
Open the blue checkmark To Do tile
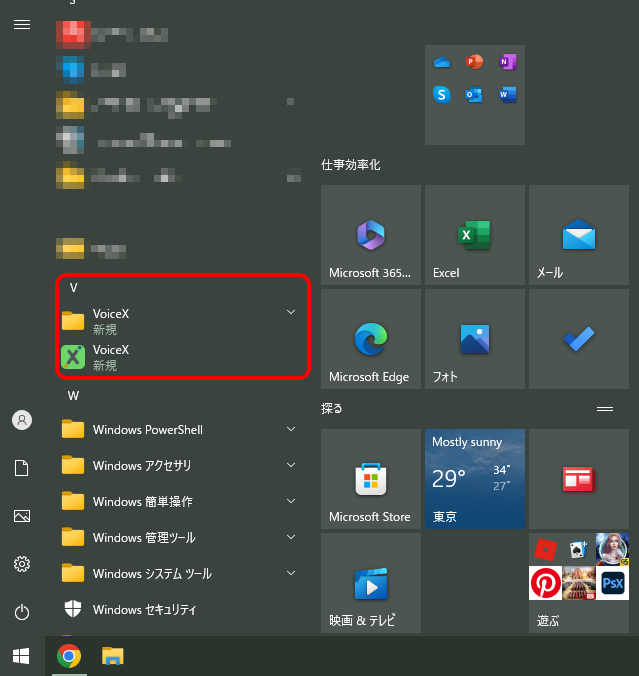578,340
